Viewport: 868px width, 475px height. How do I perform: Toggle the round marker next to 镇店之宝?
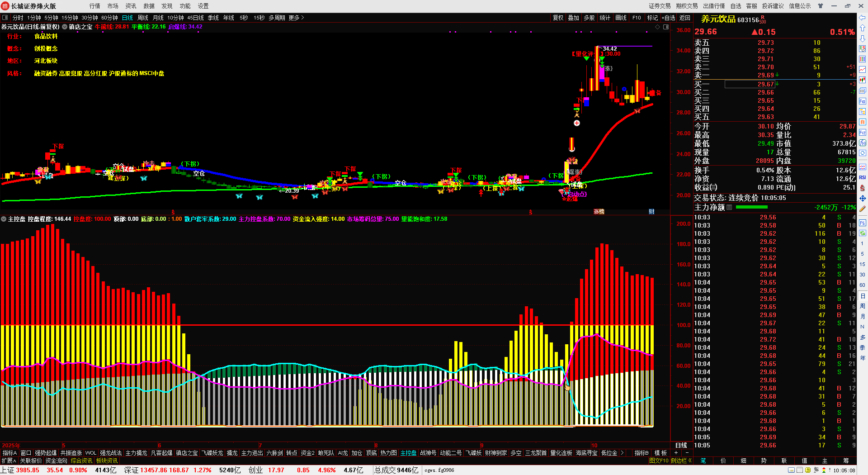(x=65, y=27)
